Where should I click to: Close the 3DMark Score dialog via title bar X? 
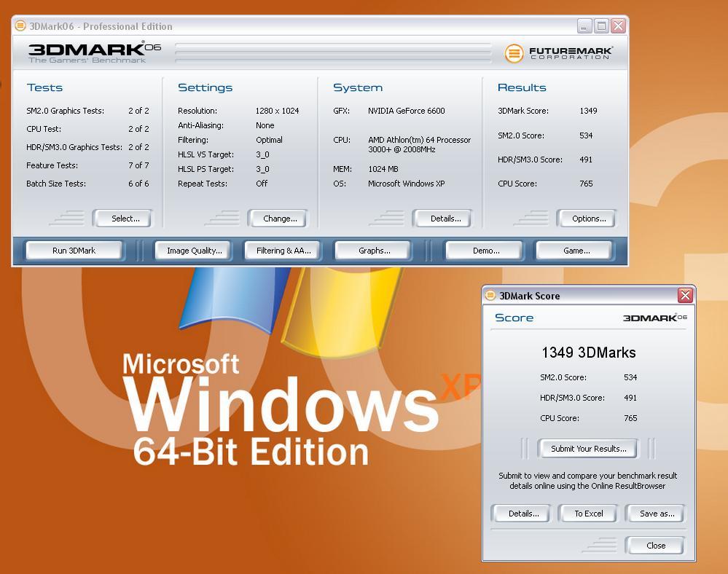[x=685, y=296]
